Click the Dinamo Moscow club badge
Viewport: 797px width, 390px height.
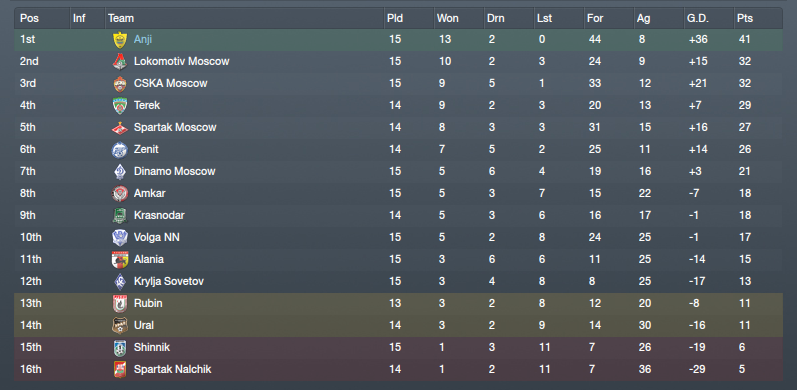pos(120,171)
